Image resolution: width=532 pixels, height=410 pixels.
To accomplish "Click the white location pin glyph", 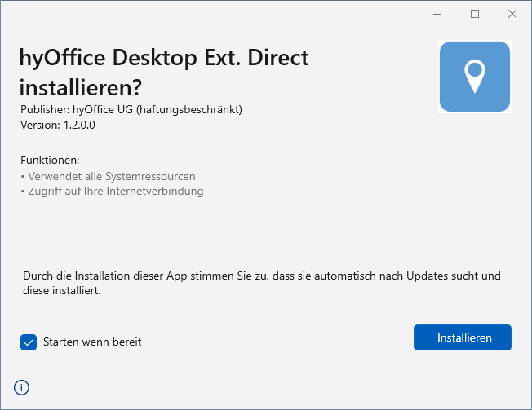I will pos(475,75).
